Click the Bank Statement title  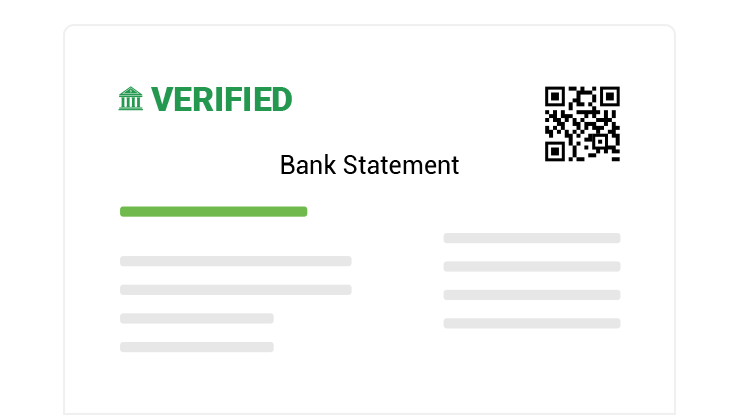click(x=369, y=165)
